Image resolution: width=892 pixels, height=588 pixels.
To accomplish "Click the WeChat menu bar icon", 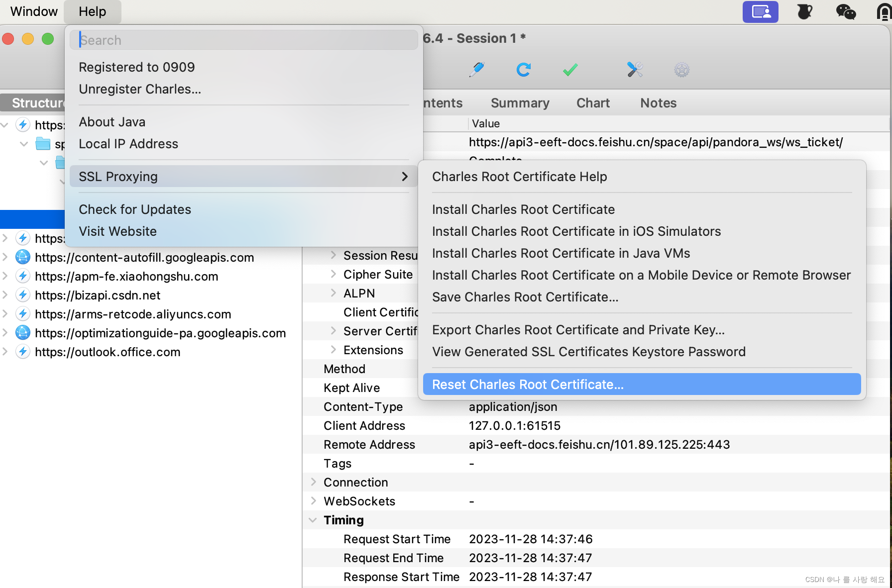I will (846, 11).
